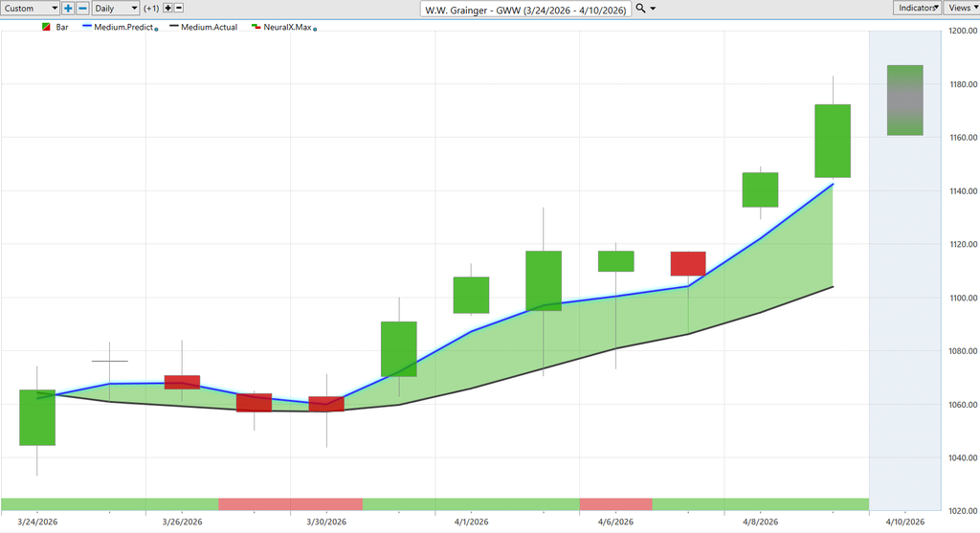Click the red NeuralX band under 3/30/2026
Screen dimensions: 980x533
[x=290, y=504]
